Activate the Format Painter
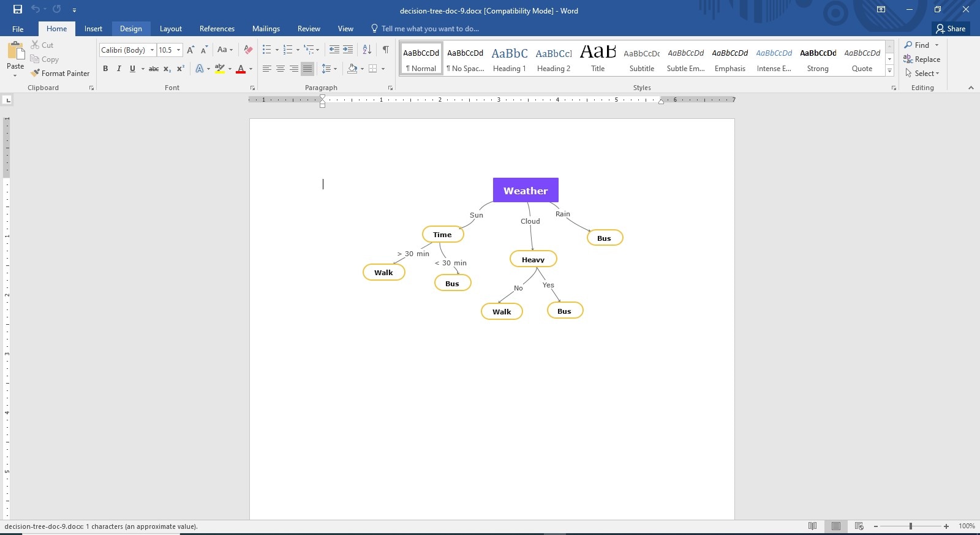The height and width of the screenshot is (535, 980). click(60, 73)
